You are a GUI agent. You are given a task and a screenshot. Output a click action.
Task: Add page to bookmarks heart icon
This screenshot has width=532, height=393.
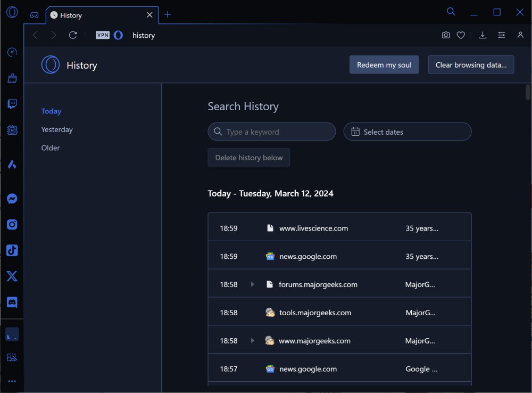(461, 35)
